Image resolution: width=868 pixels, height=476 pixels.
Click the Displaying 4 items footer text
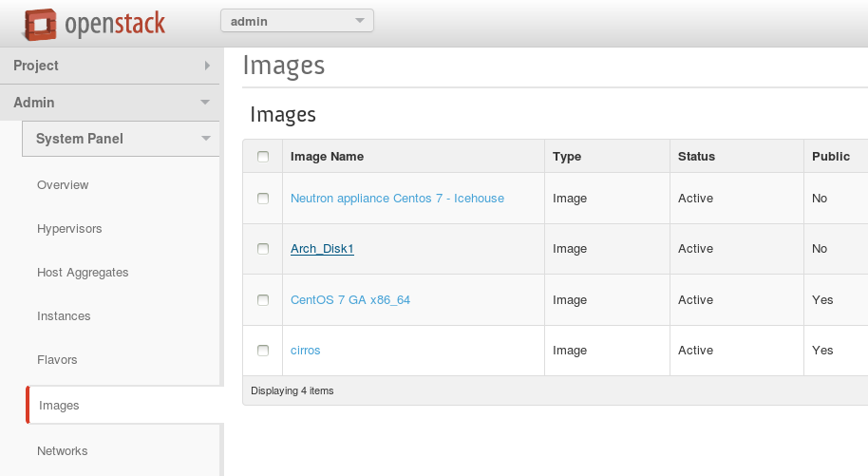292,390
